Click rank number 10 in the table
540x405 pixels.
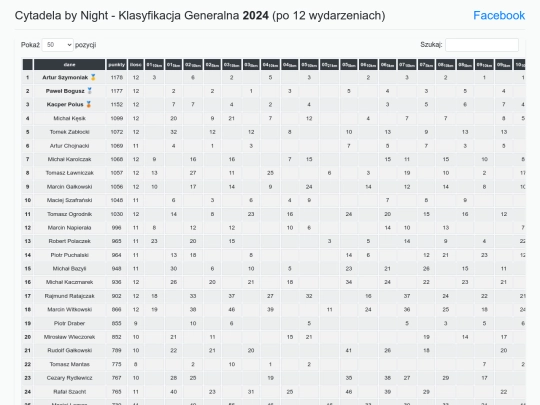click(x=28, y=200)
